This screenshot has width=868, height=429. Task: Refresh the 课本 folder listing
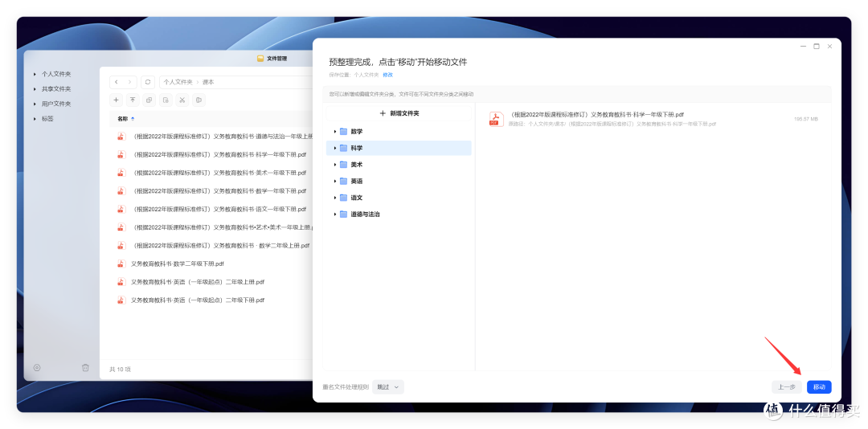148,82
